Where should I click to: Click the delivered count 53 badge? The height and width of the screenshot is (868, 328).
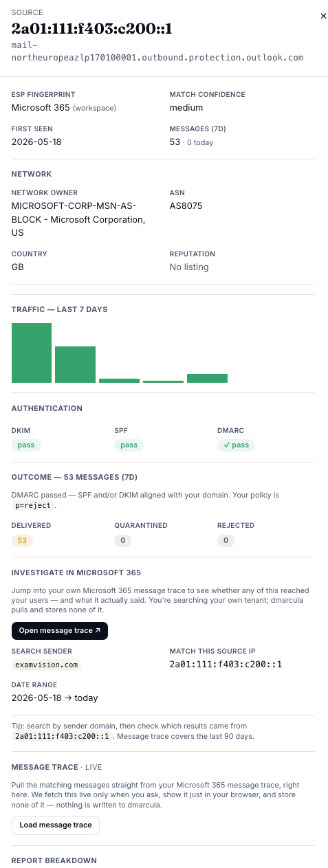22,540
